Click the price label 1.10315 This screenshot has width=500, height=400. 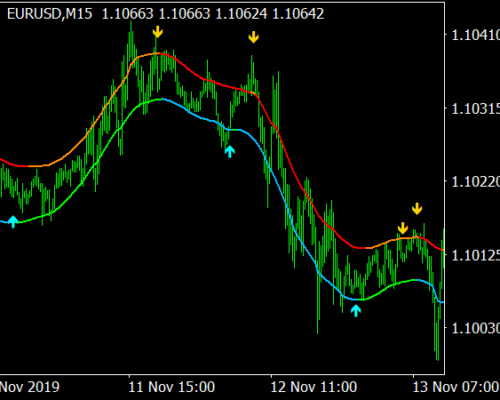point(475,109)
